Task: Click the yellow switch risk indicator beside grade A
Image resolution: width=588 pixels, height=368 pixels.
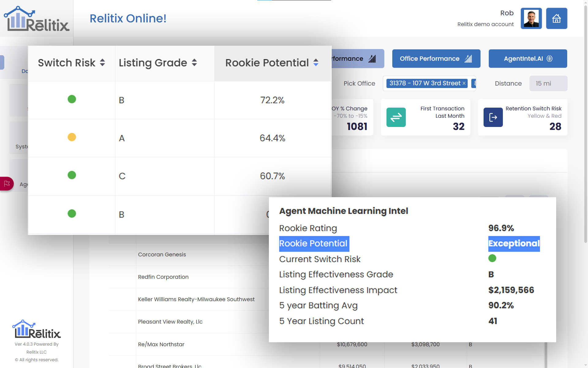Action: point(72,137)
